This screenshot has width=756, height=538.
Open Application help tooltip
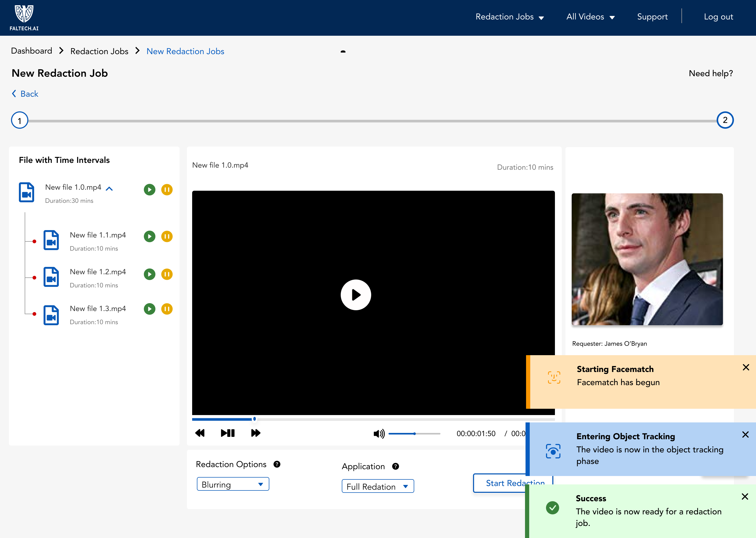tap(396, 467)
